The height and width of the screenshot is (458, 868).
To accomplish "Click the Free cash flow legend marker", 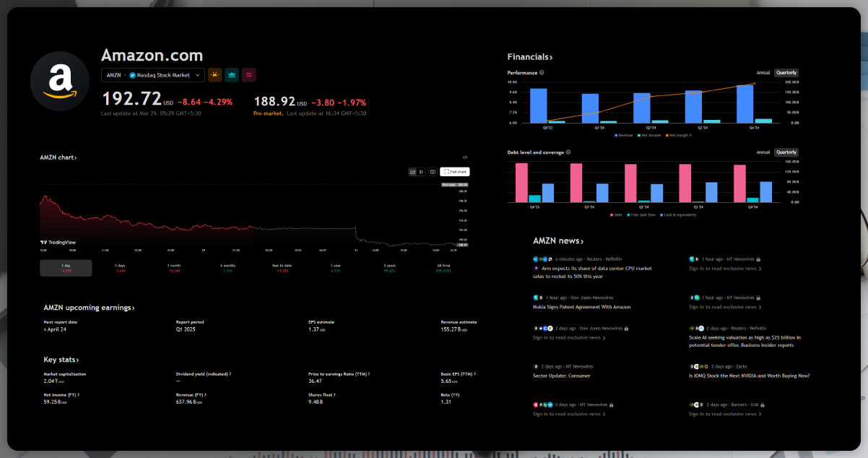I will [630, 215].
